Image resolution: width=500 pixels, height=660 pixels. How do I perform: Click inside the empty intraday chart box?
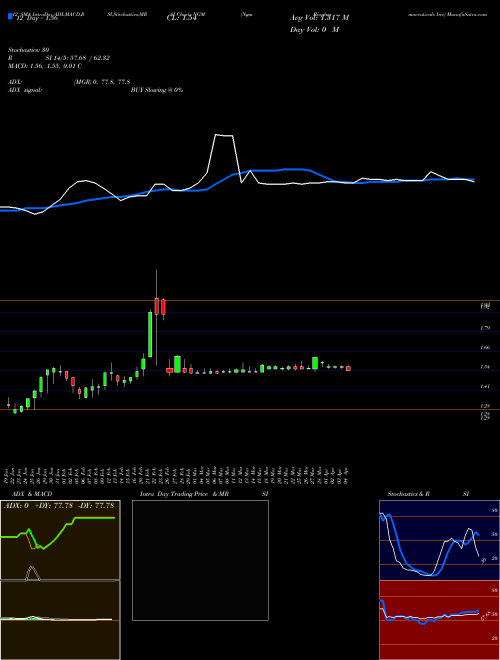200,560
